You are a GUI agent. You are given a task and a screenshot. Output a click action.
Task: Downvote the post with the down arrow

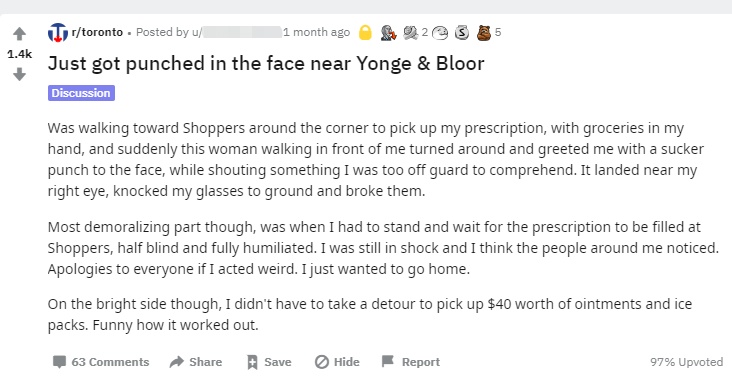19,74
